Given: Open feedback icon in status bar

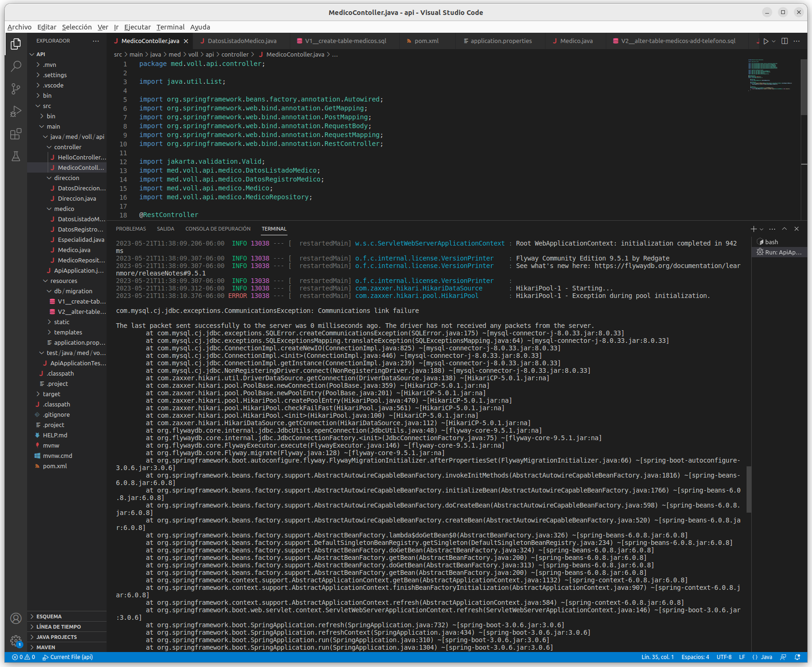Looking at the screenshot, I should point(783,657).
